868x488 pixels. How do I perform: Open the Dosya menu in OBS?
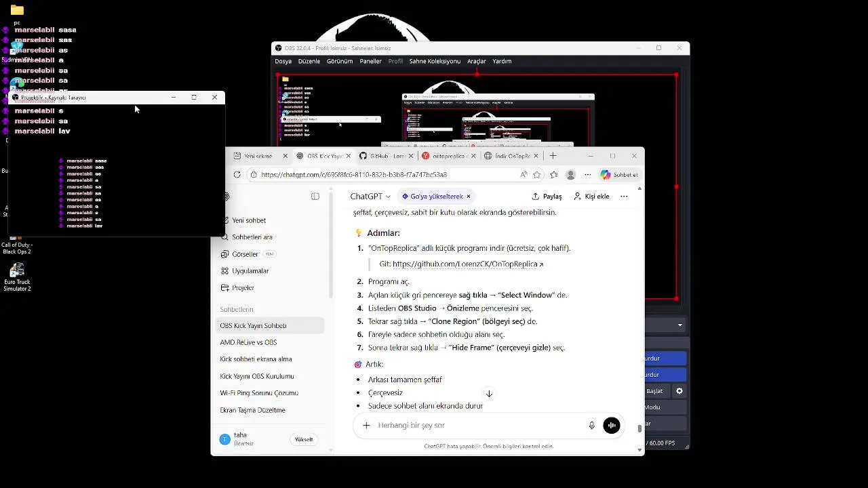283,61
